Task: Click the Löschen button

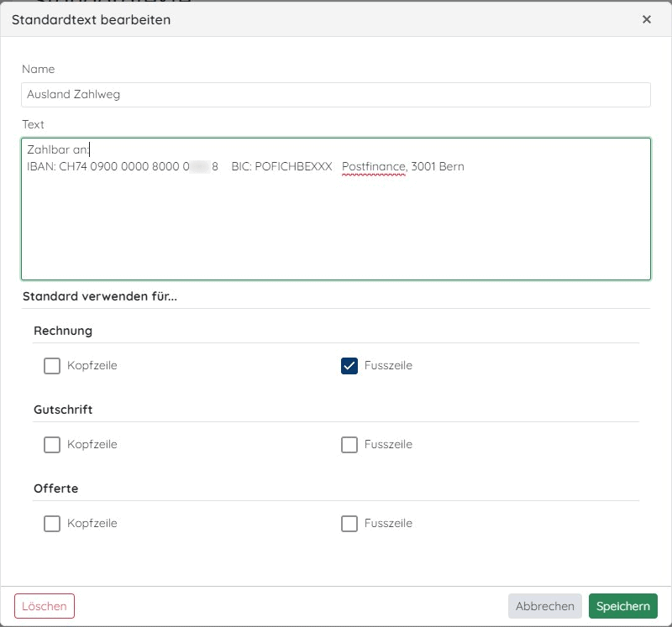Action: click(x=45, y=606)
